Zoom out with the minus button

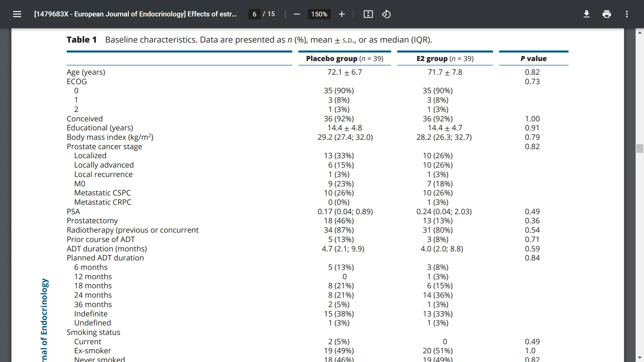pos(297,14)
